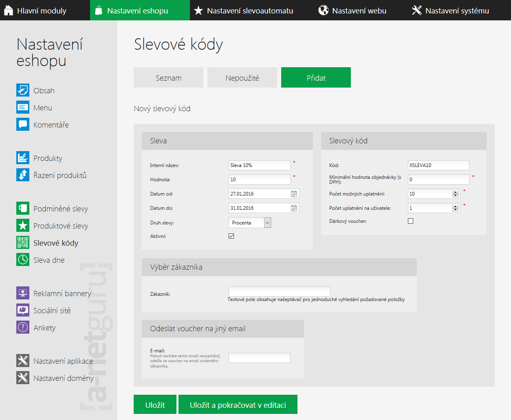This screenshot has width=511, height=420.
Task: Open the Nastavení eshopu top menu
Action: 140,10
